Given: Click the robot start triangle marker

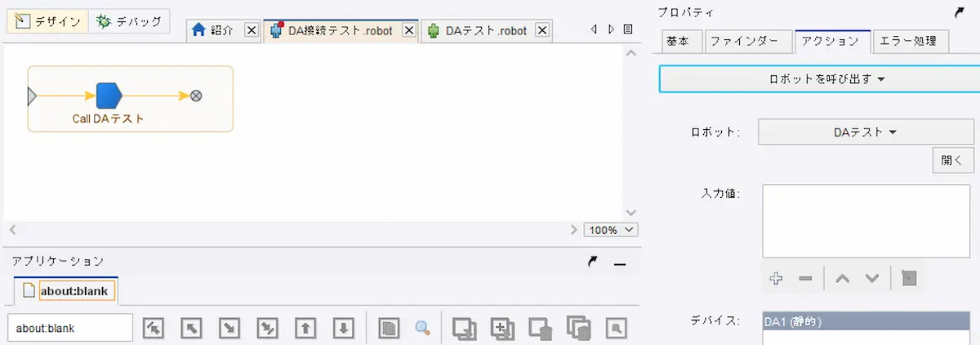Looking at the screenshot, I should coord(32,96).
